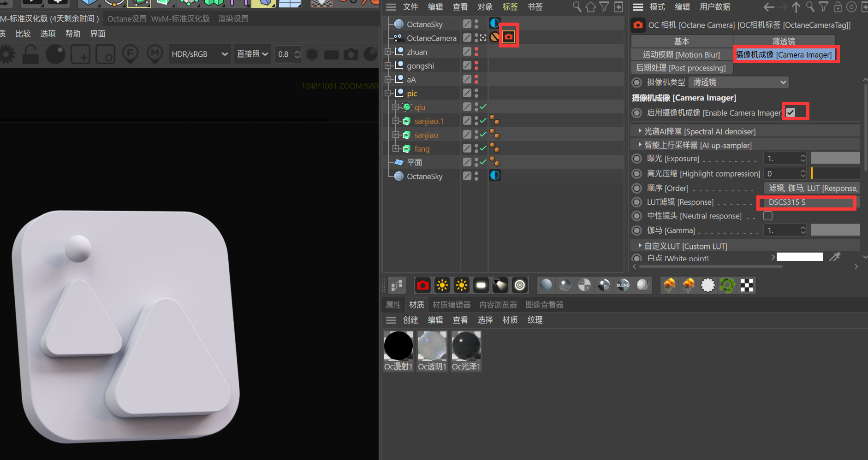Screen dimensions: 868x460
Task: Click the 渲染设置 link
Action: pyautogui.click(x=233, y=19)
